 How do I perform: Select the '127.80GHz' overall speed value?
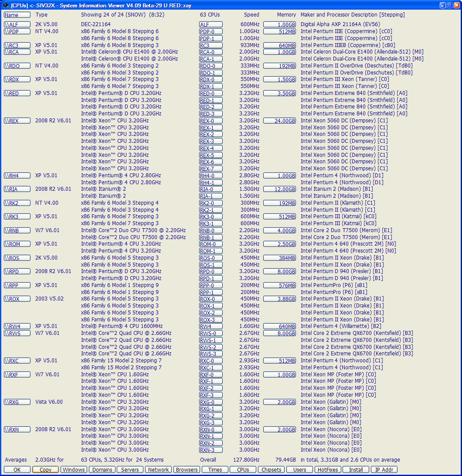tap(246, 459)
